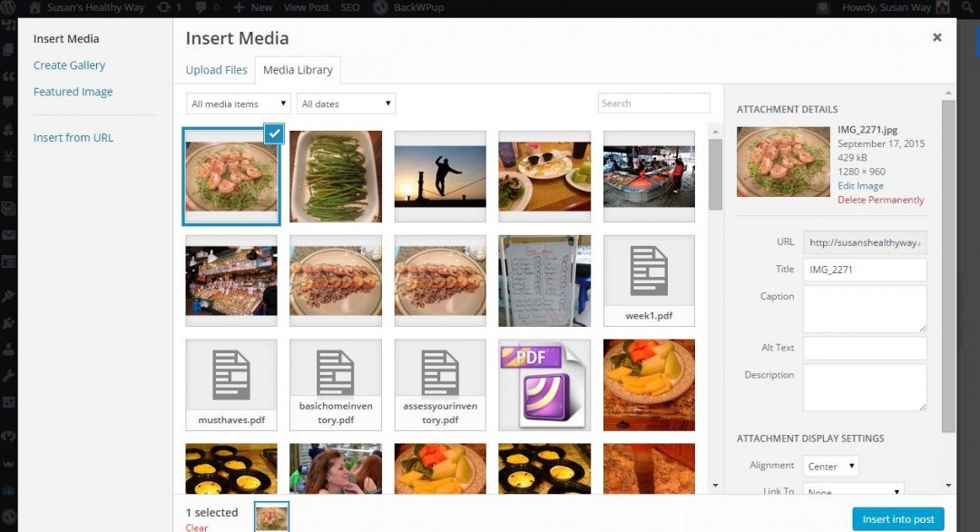This screenshot has height=532, width=980.
Task: Click the attachment details scrollbar handle
Action: tap(948, 266)
